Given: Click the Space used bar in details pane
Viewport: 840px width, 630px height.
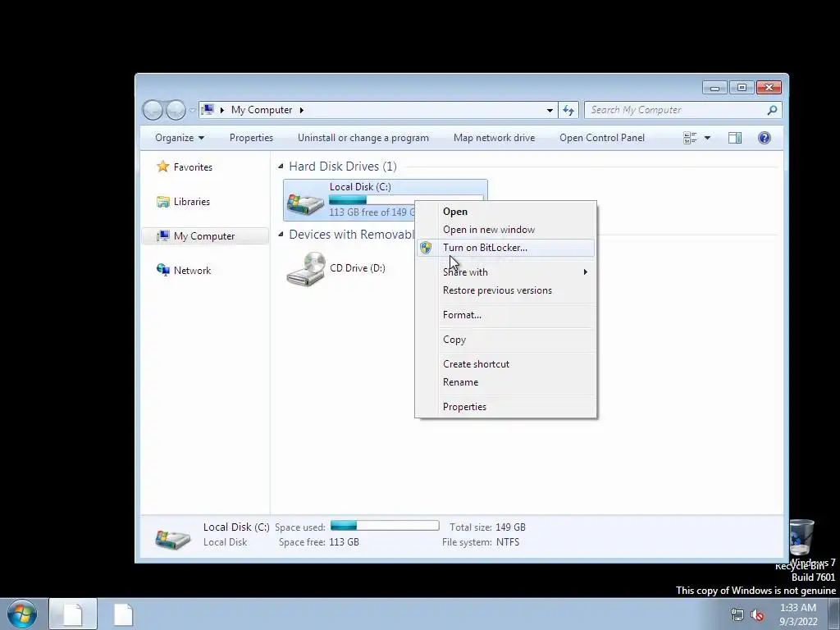Looking at the screenshot, I should point(385,526).
